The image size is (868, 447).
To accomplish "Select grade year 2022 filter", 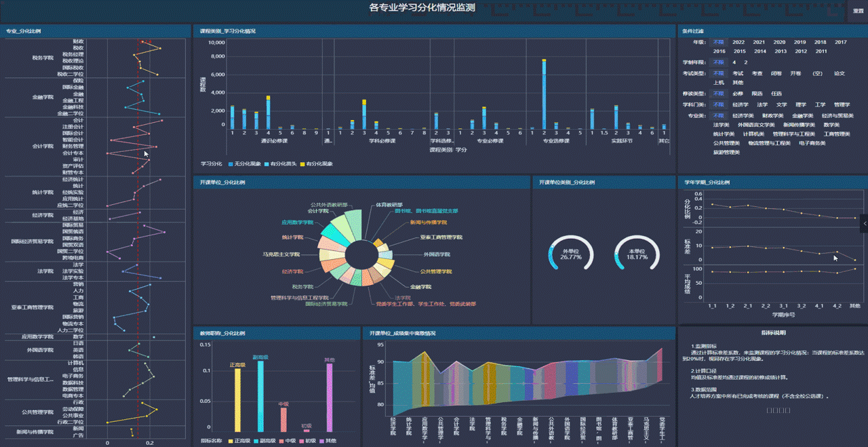I will pos(738,42).
